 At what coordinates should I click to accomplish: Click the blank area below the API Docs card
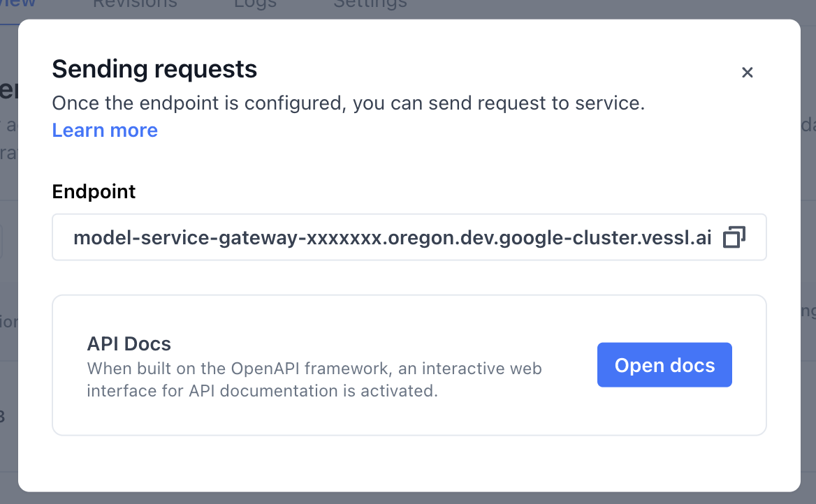coord(409,462)
